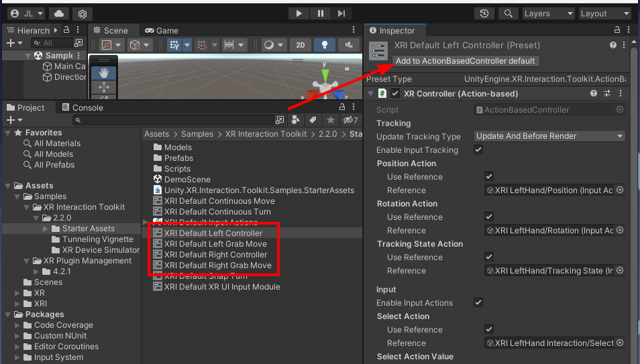Open Update Tracking Type dropdown
This screenshot has width=640, height=364.
tap(549, 136)
